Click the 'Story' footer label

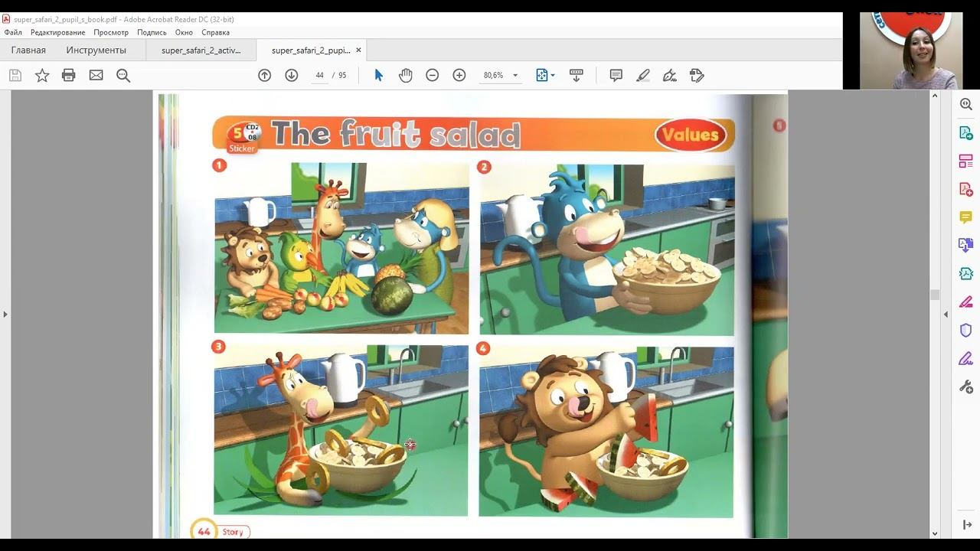point(233,532)
